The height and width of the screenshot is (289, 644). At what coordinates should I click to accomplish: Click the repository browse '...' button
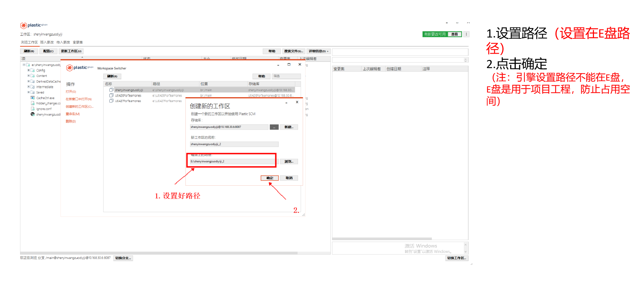(274, 127)
